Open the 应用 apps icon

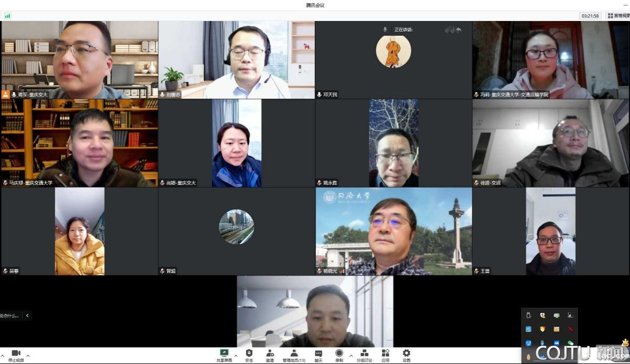point(385,353)
